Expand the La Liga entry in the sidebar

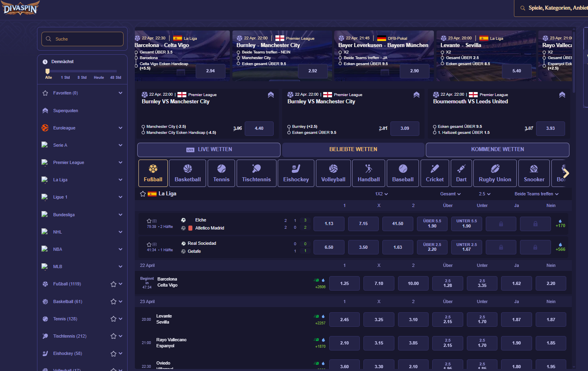(120, 180)
